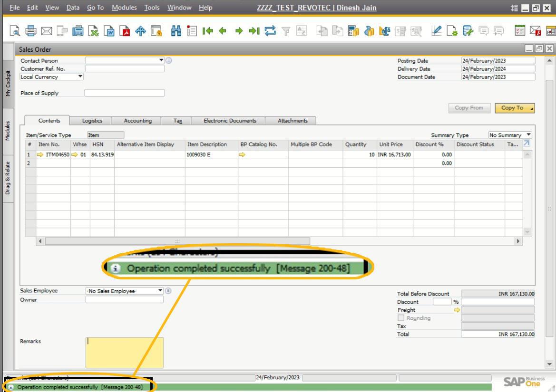Go to the Next Record arrow
Image resolution: width=556 pixels, height=392 pixels.
pos(239,31)
